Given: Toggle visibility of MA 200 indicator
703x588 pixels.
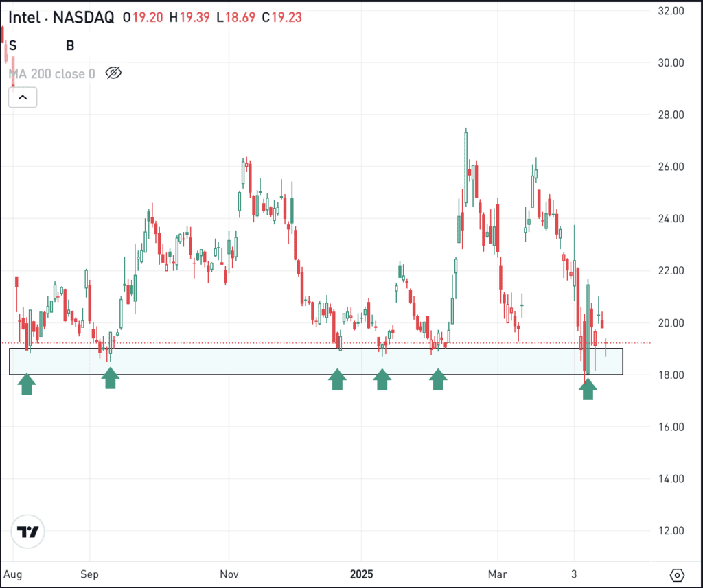Looking at the screenshot, I should click(113, 73).
